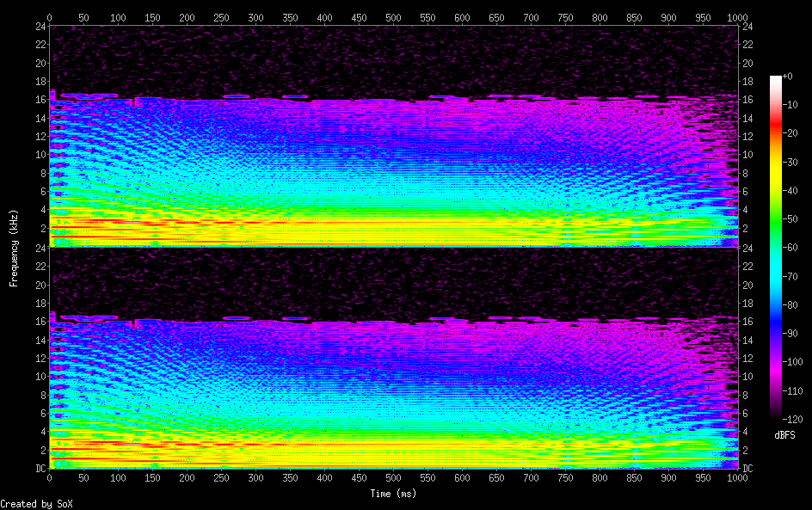812x510 pixels.
Task: Click the dBFS color gradient bar
Action: point(775,248)
